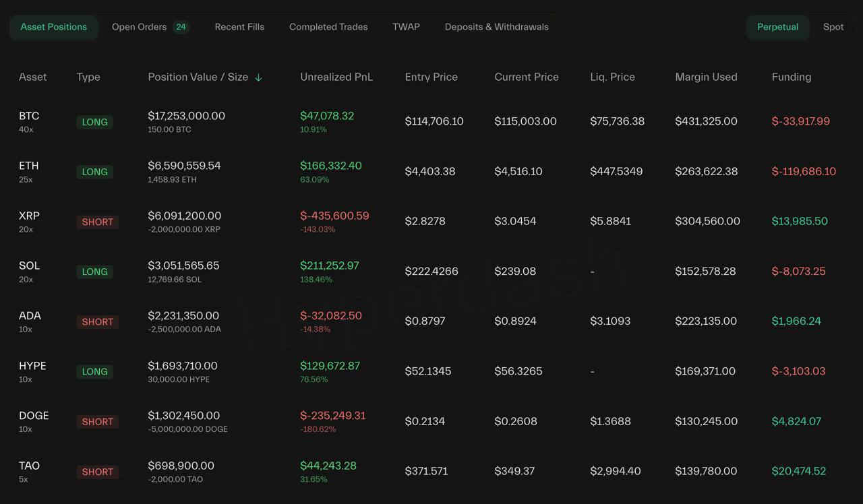863x504 pixels.
Task: Click the Open Orders count badge 24
Action: 181,27
